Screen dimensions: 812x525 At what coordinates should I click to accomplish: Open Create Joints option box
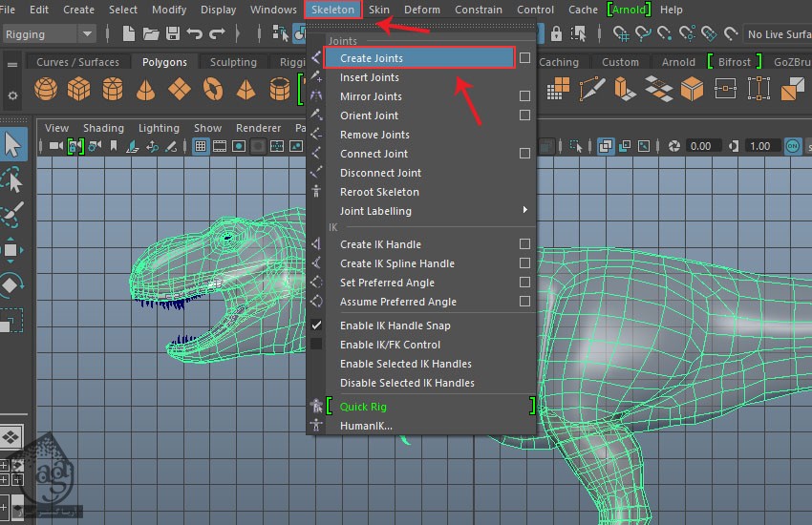(524, 58)
